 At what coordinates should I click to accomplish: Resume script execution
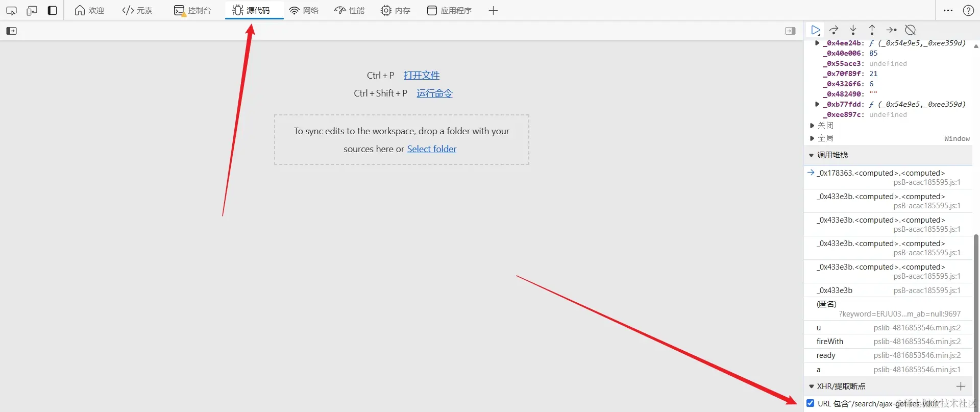pyautogui.click(x=816, y=30)
